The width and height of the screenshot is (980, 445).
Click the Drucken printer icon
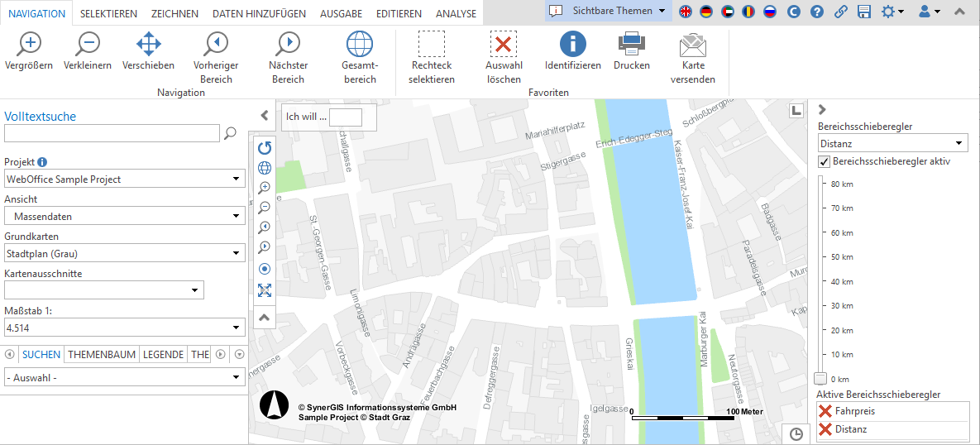631,43
